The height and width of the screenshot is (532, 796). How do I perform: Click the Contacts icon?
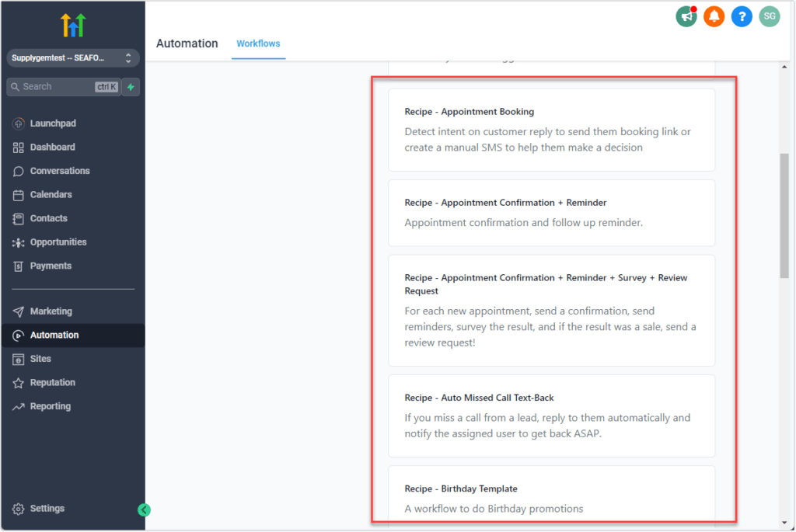click(x=19, y=218)
